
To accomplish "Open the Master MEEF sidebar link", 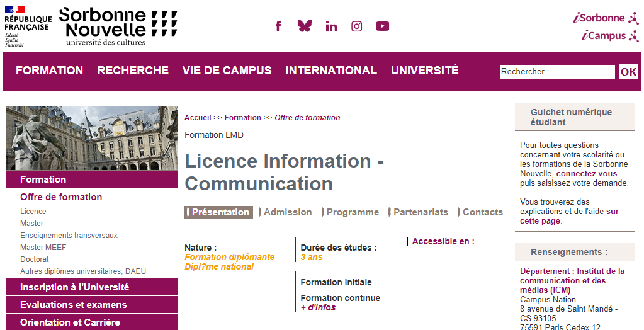I will coord(43,247).
